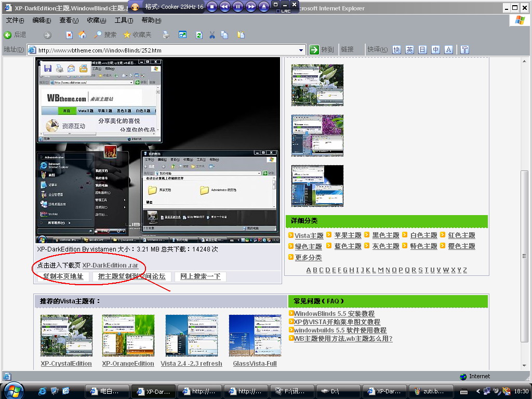532x399 pixels.
Task: Click the address bar URL field
Action: (166, 50)
